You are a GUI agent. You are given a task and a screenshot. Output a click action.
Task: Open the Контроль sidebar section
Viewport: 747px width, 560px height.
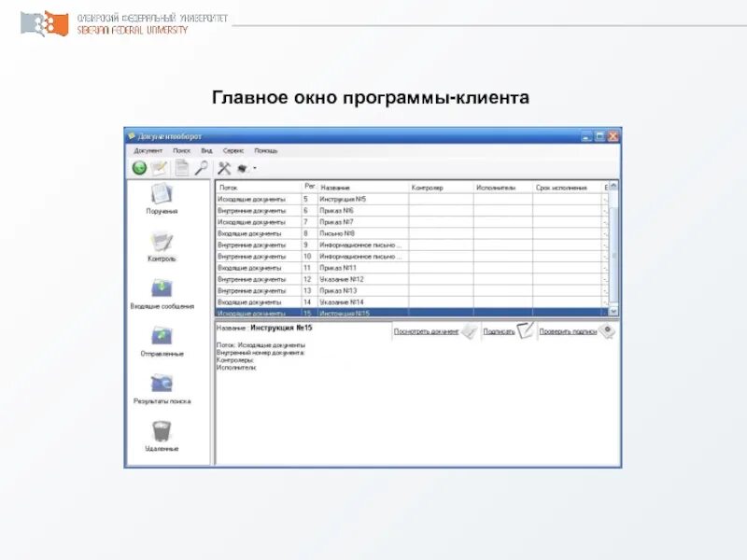point(162,246)
